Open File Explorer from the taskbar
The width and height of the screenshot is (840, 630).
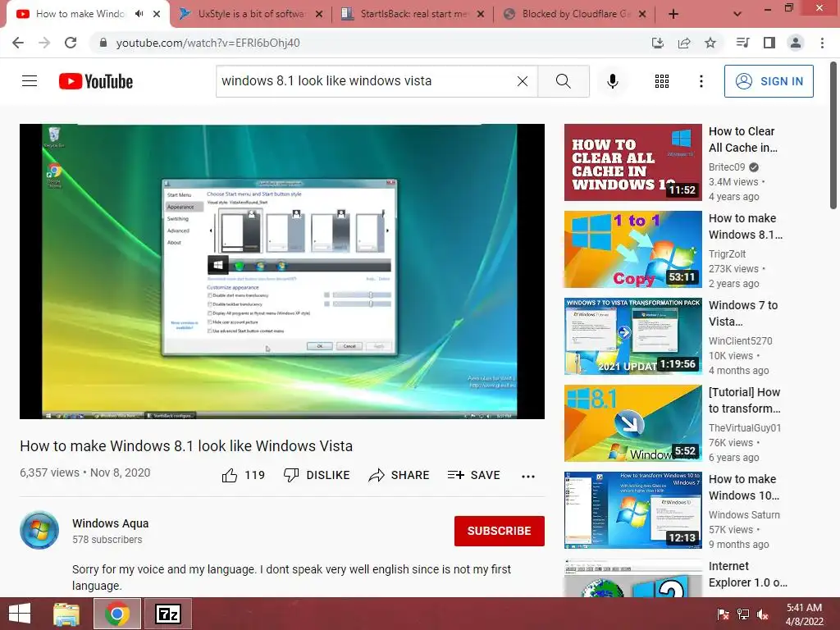point(66,614)
